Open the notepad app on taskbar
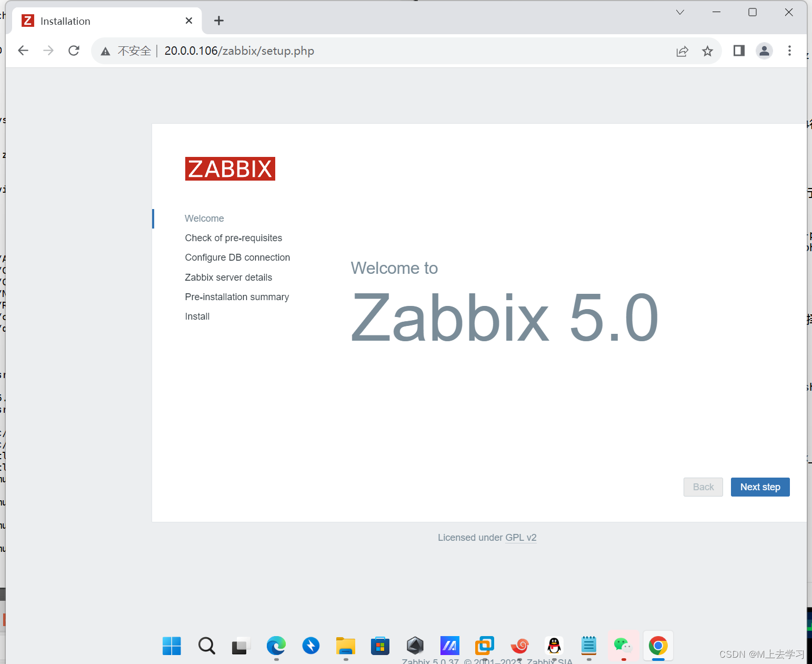 click(x=589, y=646)
